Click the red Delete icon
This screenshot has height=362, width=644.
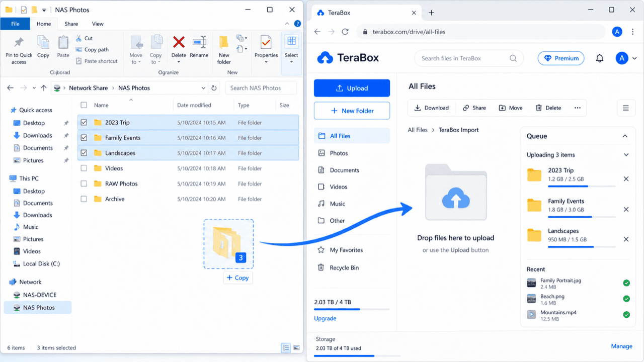179,42
